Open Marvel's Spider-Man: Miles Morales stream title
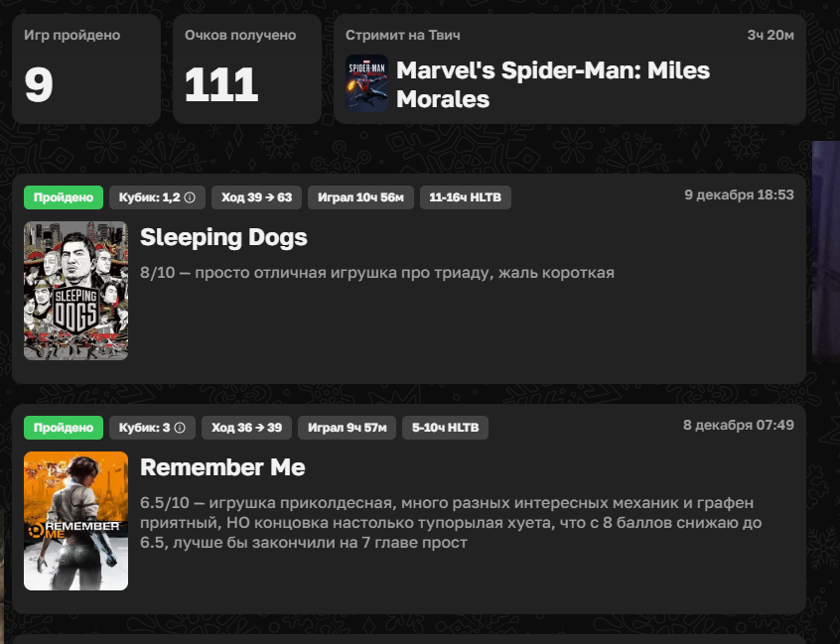840x644 pixels. [x=553, y=84]
